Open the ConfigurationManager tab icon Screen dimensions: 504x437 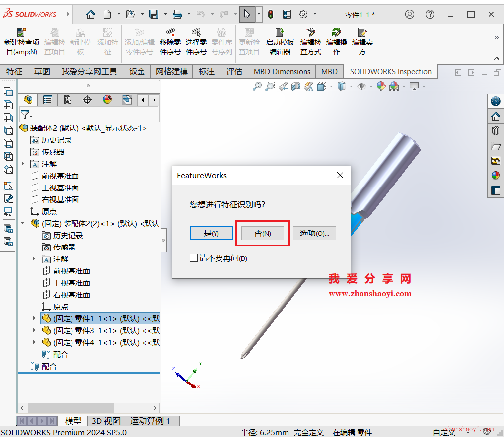point(68,100)
